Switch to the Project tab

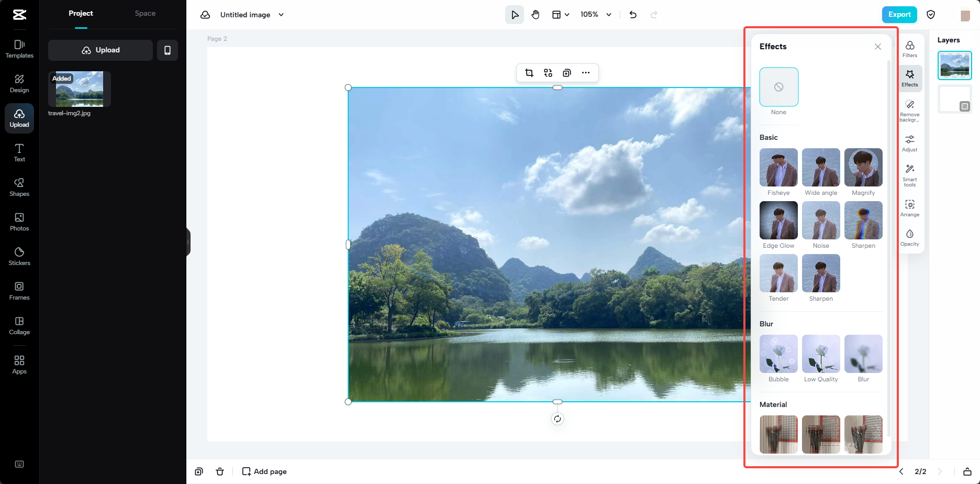coord(81,14)
